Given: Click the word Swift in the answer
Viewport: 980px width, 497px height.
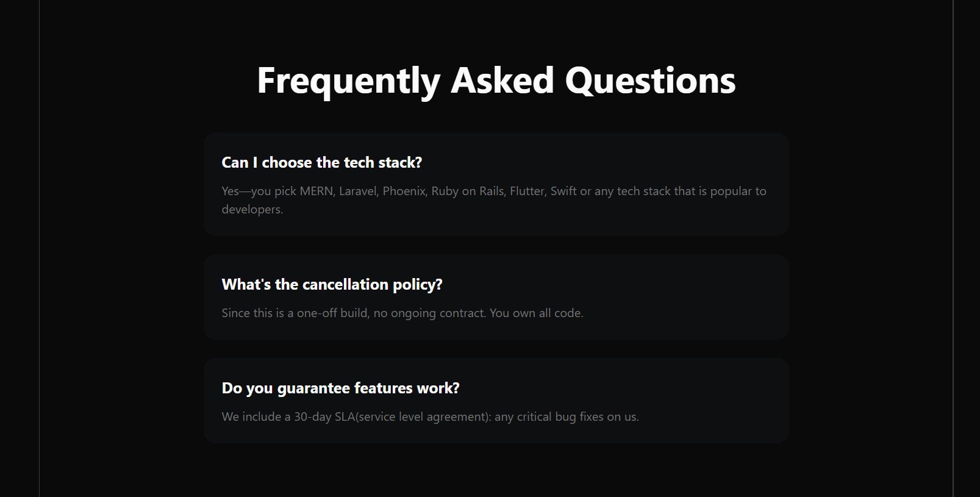Looking at the screenshot, I should 563,191.
